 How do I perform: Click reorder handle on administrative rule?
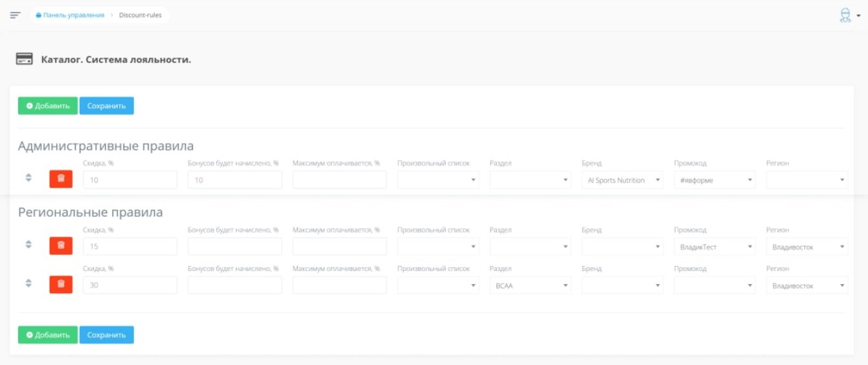[x=29, y=177]
